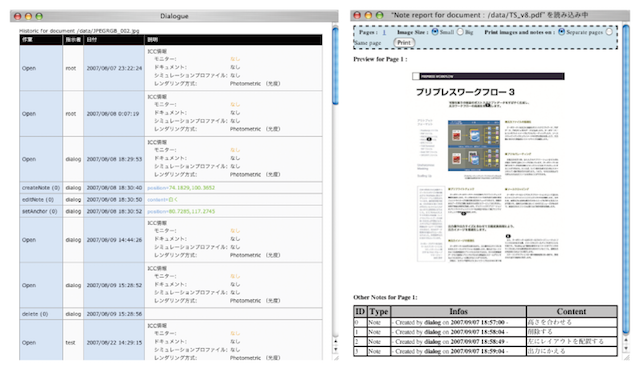
Task: Click Note report window scroll up arrow
Action: click(627, 340)
